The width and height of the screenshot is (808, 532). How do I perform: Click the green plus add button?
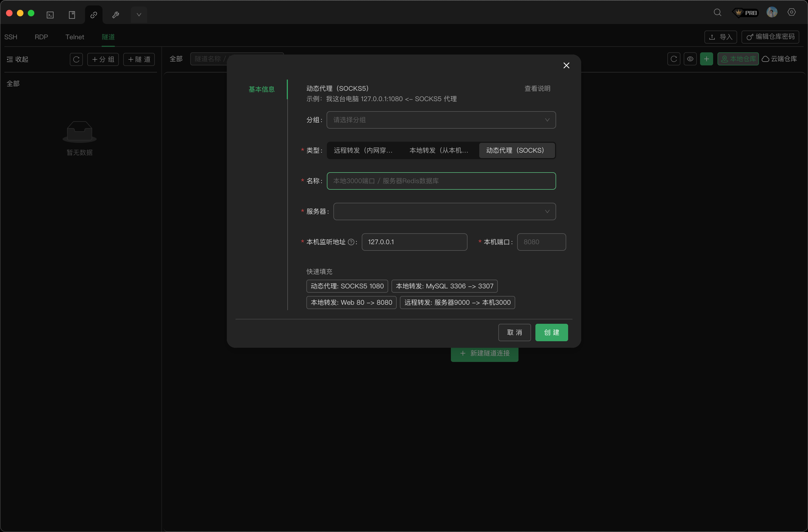[706, 59]
